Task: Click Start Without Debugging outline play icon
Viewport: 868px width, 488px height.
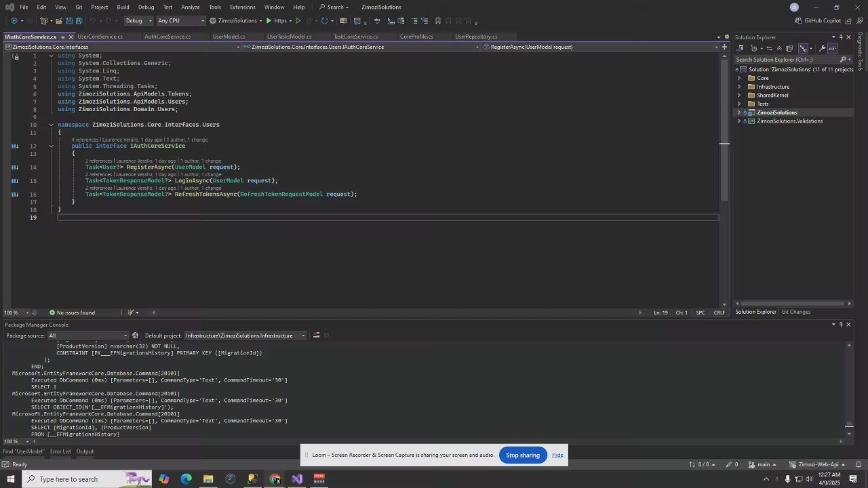Action: pos(298,21)
